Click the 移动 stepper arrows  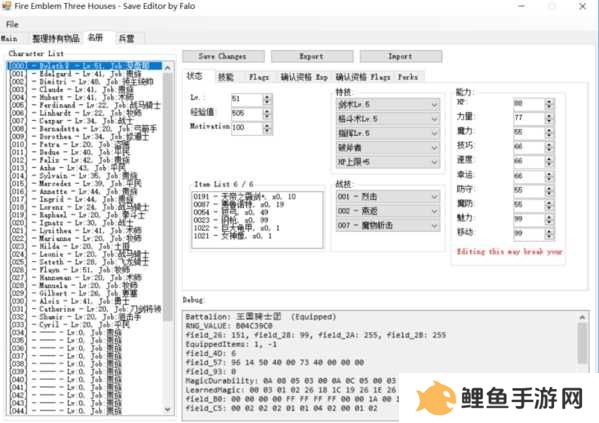pos(549,233)
